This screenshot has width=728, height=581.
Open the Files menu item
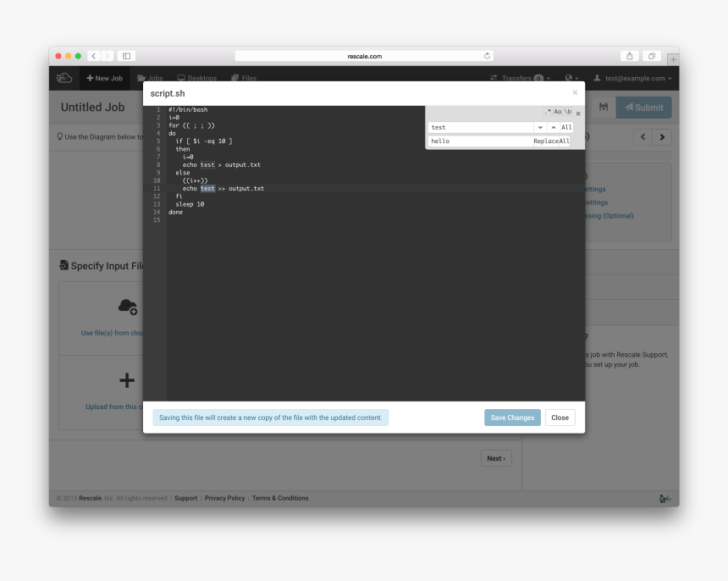click(244, 78)
